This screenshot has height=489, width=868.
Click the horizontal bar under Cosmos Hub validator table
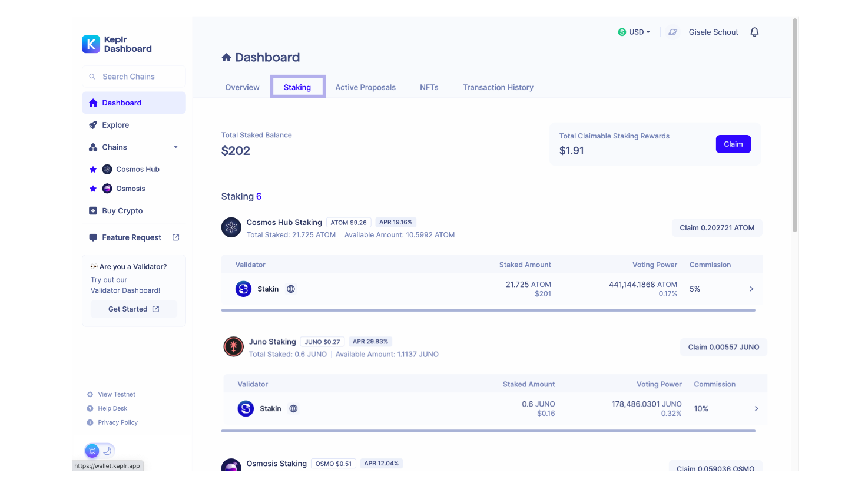(x=488, y=310)
